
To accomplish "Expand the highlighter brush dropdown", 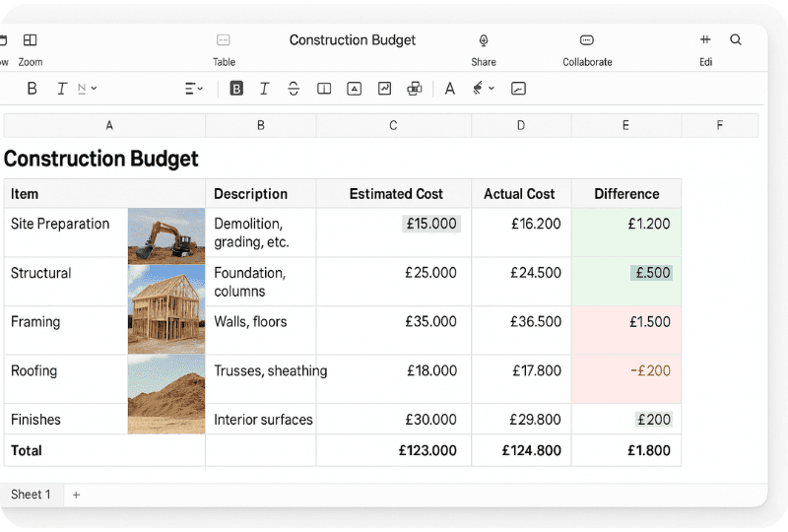I will pyautogui.click(x=491, y=89).
